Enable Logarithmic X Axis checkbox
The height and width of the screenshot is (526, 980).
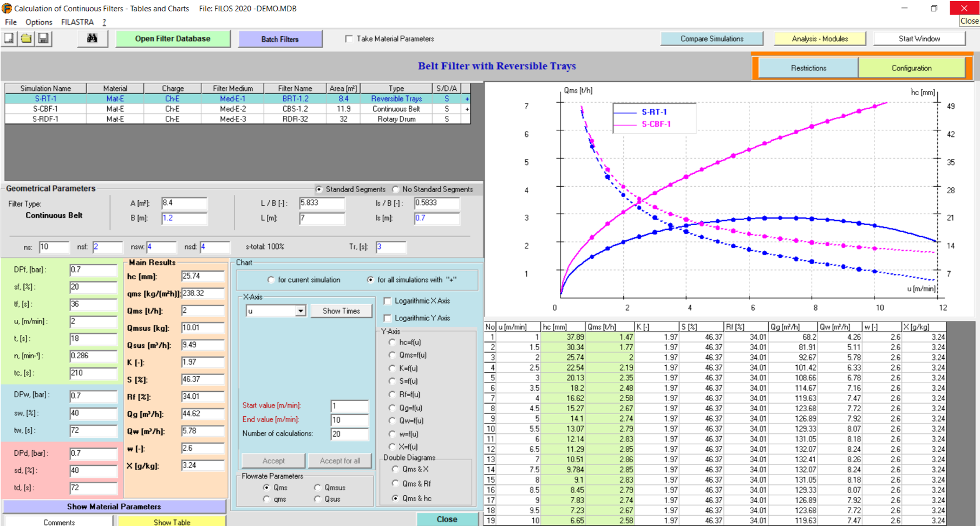coord(388,301)
